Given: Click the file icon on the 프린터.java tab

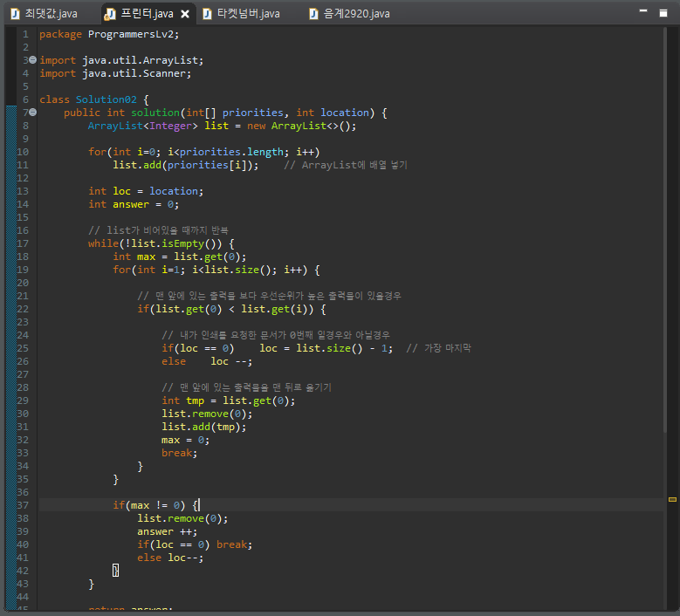Looking at the screenshot, I should (110, 14).
